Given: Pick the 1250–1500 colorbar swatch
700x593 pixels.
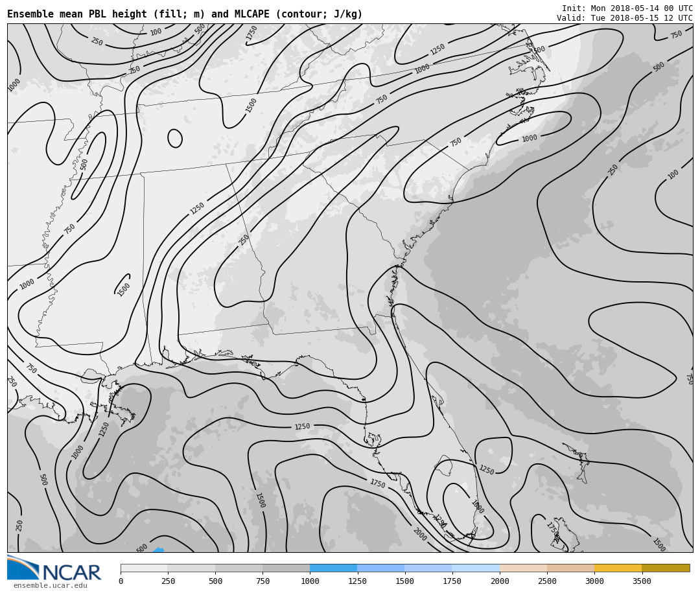Looking at the screenshot, I should click(x=381, y=568).
